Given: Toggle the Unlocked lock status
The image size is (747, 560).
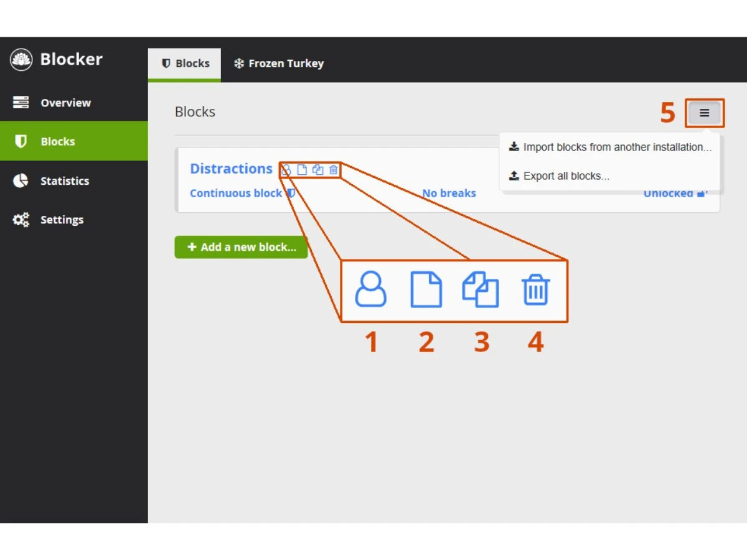Looking at the screenshot, I should tap(675, 194).
